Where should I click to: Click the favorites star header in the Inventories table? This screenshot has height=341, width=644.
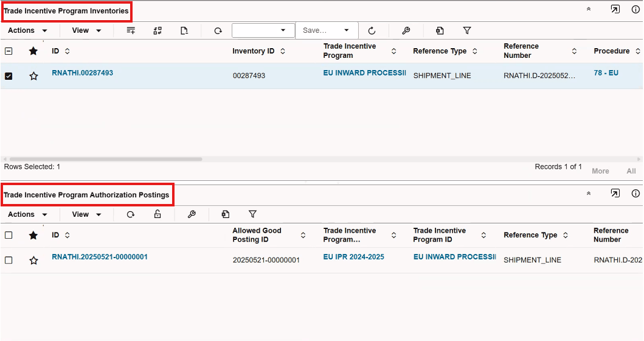pyautogui.click(x=33, y=51)
